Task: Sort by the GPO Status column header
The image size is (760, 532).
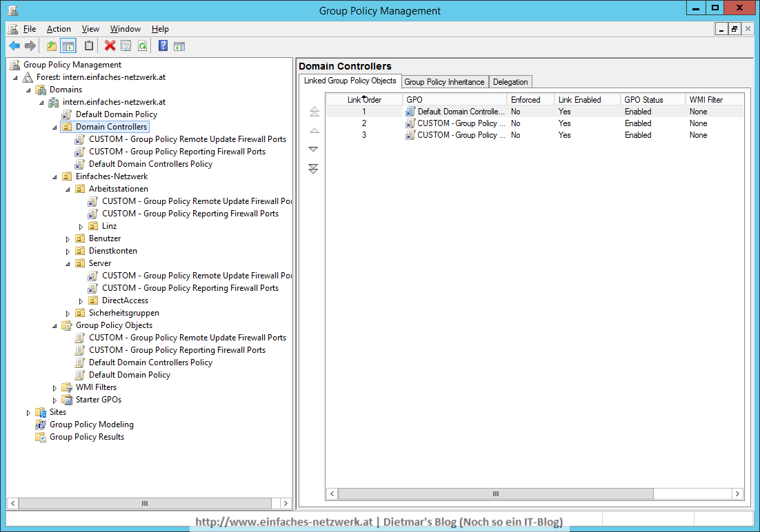Action: tap(653, 100)
